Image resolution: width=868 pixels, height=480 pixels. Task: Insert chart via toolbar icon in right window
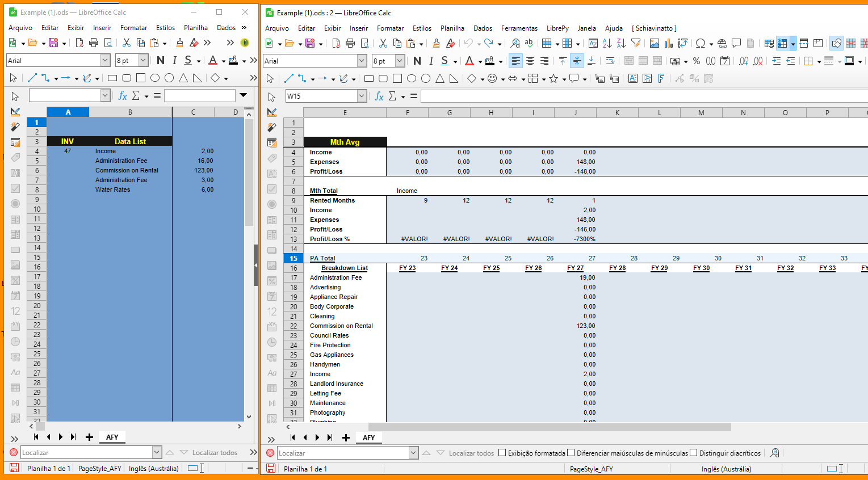(x=668, y=43)
